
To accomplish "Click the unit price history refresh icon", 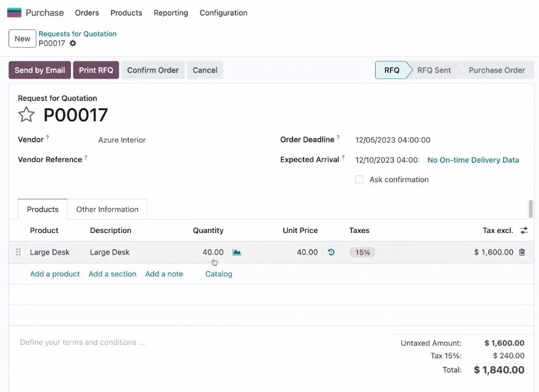I will (331, 252).
